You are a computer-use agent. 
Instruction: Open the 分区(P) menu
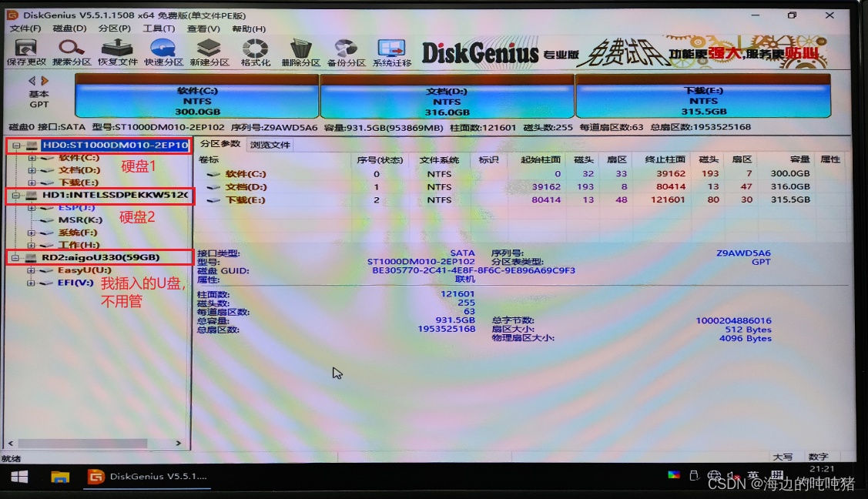pyautogui.click(x=115, y=28)
